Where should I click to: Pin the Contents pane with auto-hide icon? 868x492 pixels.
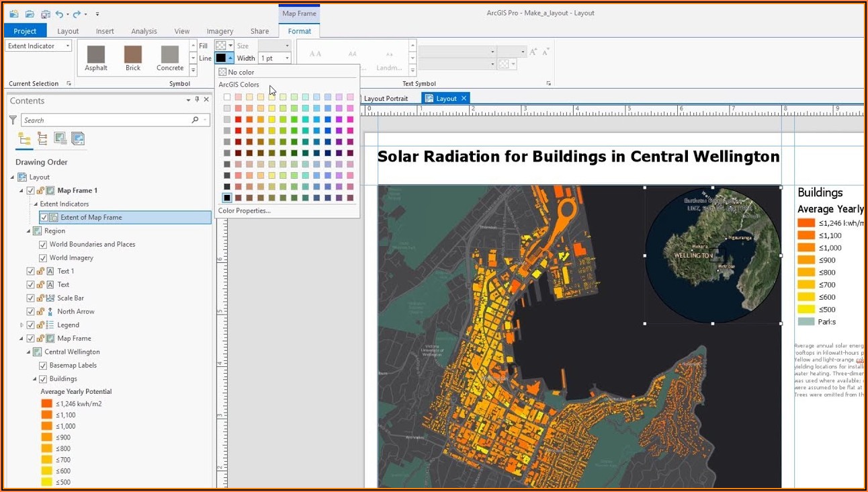point(197,100)
